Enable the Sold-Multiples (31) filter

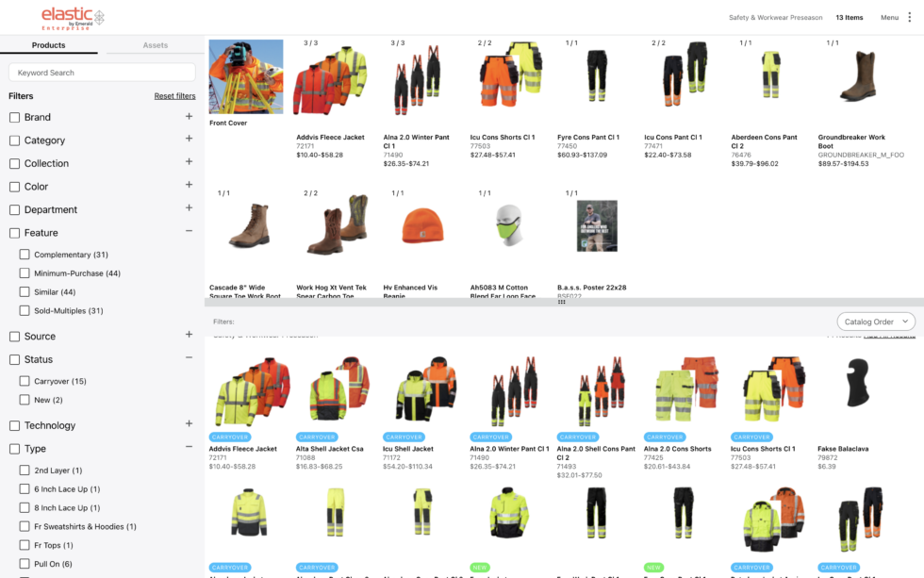(x=25, y=310)
